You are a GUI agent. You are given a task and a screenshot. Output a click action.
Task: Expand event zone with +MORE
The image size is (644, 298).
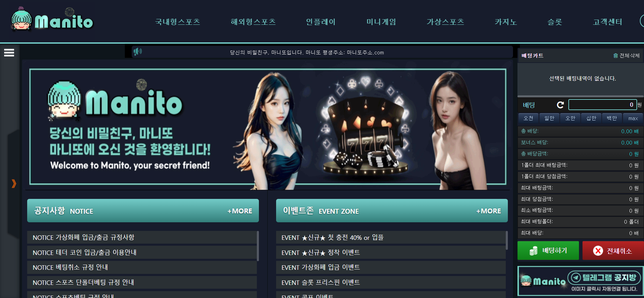pos(489,211)
